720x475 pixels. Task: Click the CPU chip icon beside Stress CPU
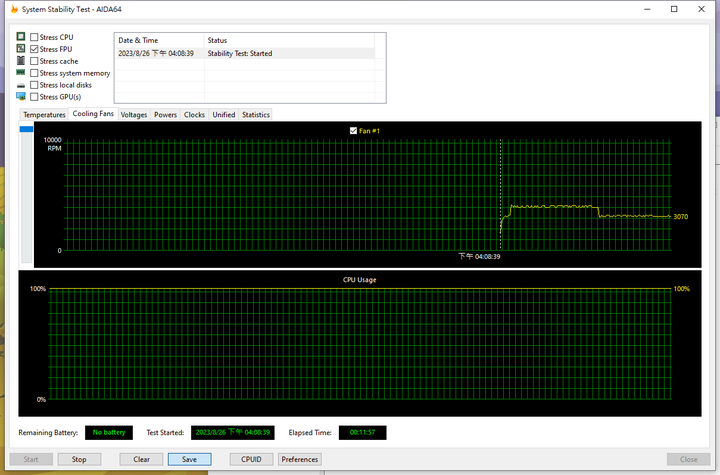coord(21,36)
